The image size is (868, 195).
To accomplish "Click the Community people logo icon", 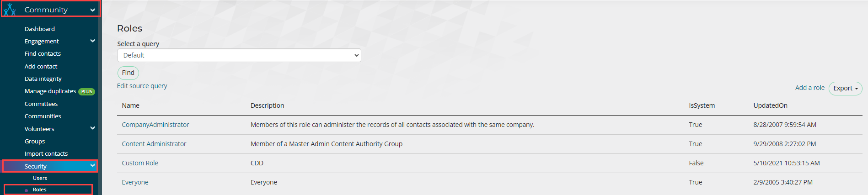I will point(10,10).
